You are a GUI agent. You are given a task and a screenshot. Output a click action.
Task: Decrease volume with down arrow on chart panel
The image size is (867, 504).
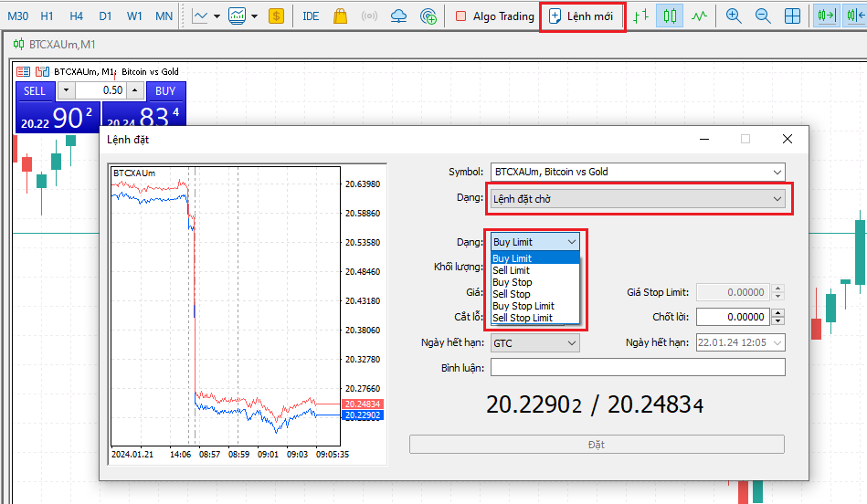point(67,90)
